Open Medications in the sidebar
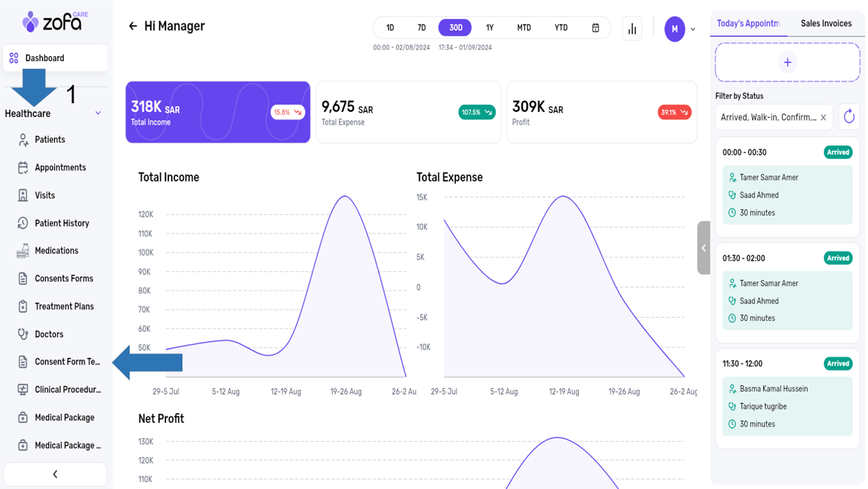The height and width of the screenshot is (489, 868). (x=56, y=250)
